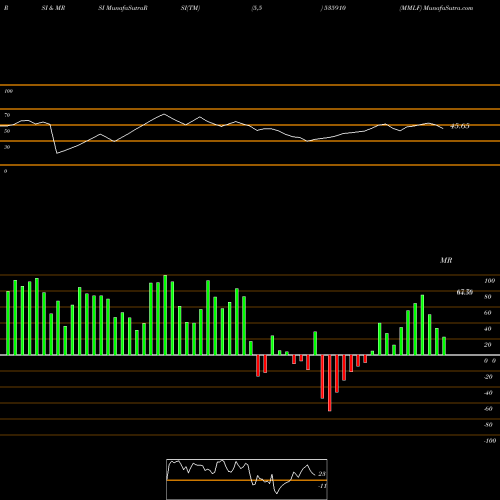This screenshot has height=500, width=500.
Task: Click the value -11 in mini chart
Action: (322, 486)
